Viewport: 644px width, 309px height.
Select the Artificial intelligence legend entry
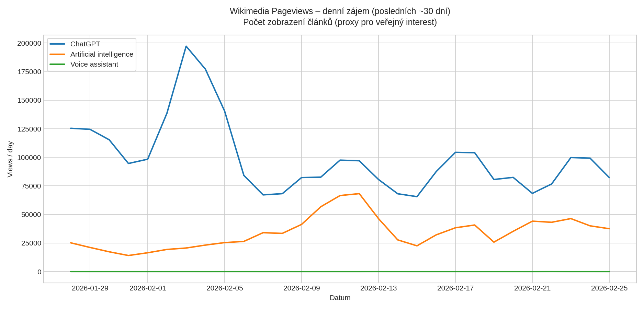[x=101, y=54]
